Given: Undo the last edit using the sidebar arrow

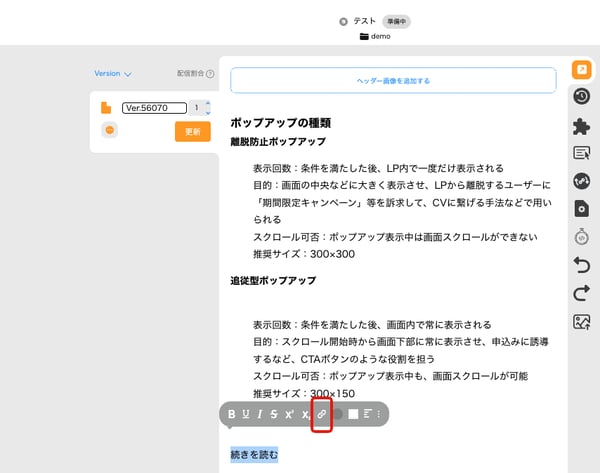Looking at the screenshot, I should 581,265.
